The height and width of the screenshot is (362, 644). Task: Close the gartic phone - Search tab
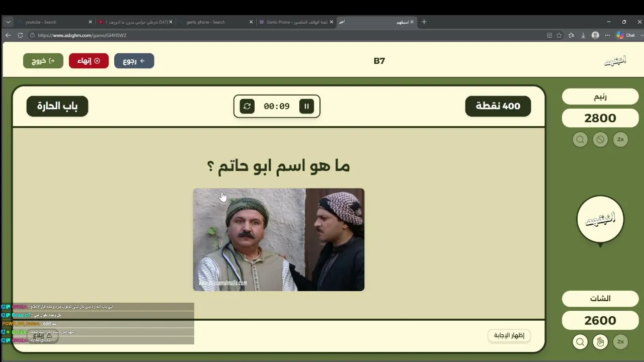252,22
